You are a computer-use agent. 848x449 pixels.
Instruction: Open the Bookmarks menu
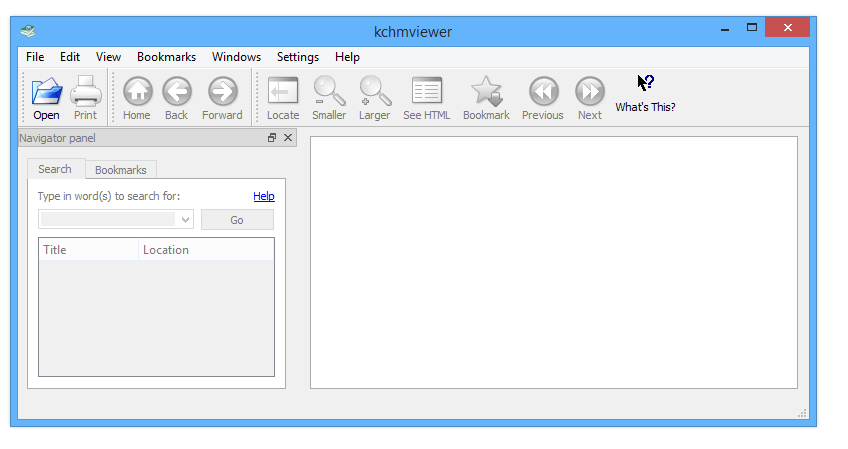(167, 57)
